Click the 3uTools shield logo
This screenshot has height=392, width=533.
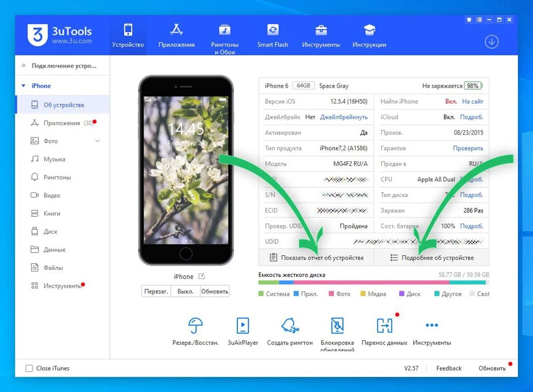[37, 34]
